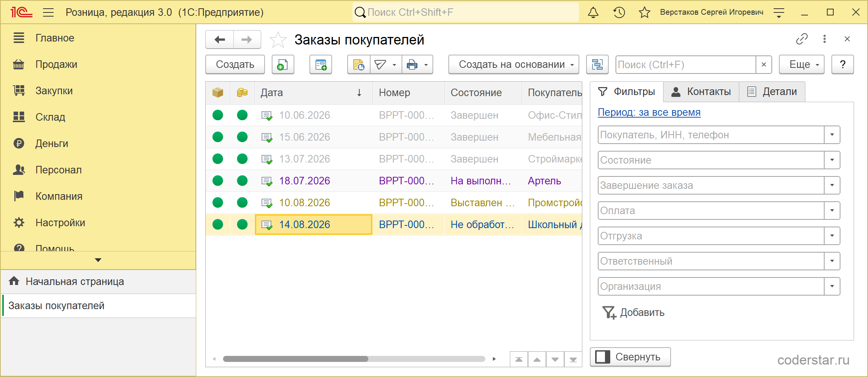Click the global search field
The image size is (868, 377).
point(466,12)
